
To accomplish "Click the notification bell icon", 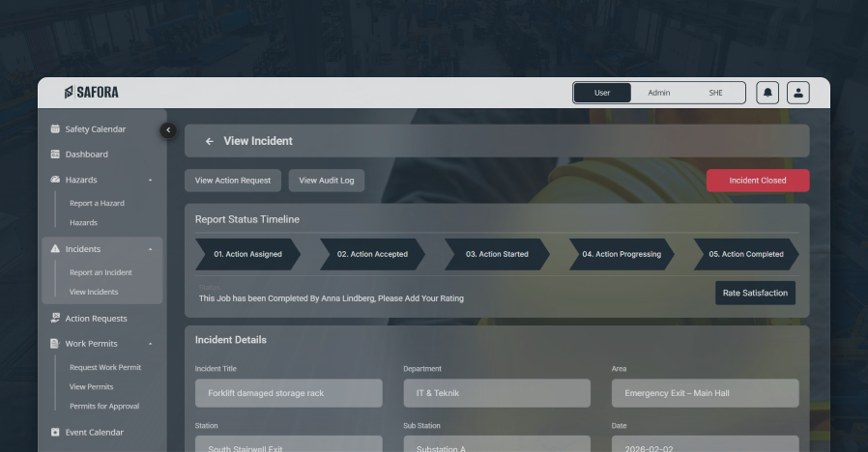I will pos(767,93).
